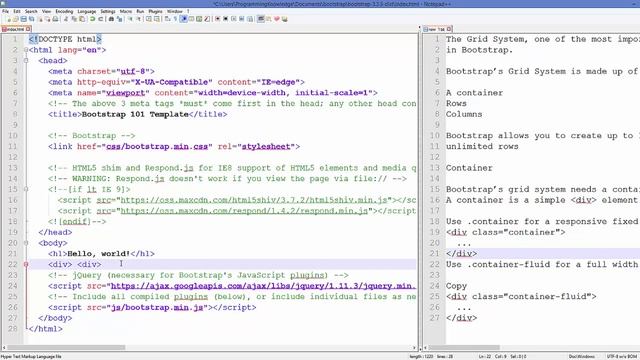Open the Plugins menu
Screen dimensions: 640x360
pos(155,11)
